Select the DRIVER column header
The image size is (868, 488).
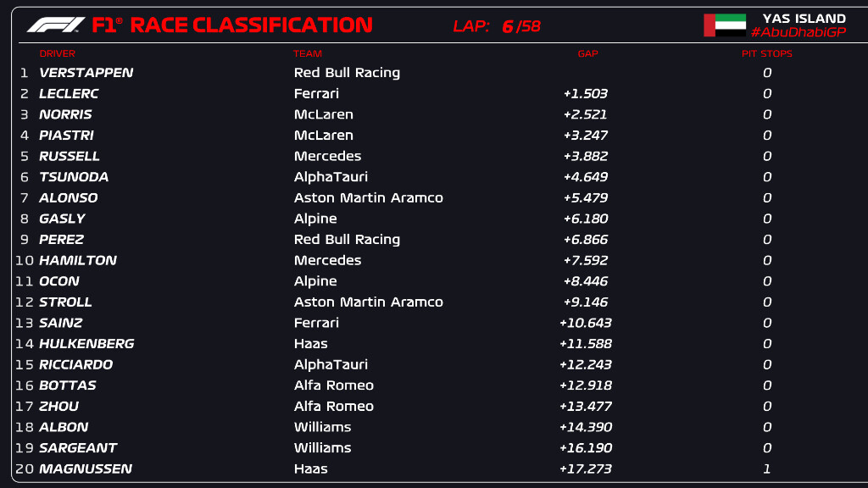coord(58,53)
